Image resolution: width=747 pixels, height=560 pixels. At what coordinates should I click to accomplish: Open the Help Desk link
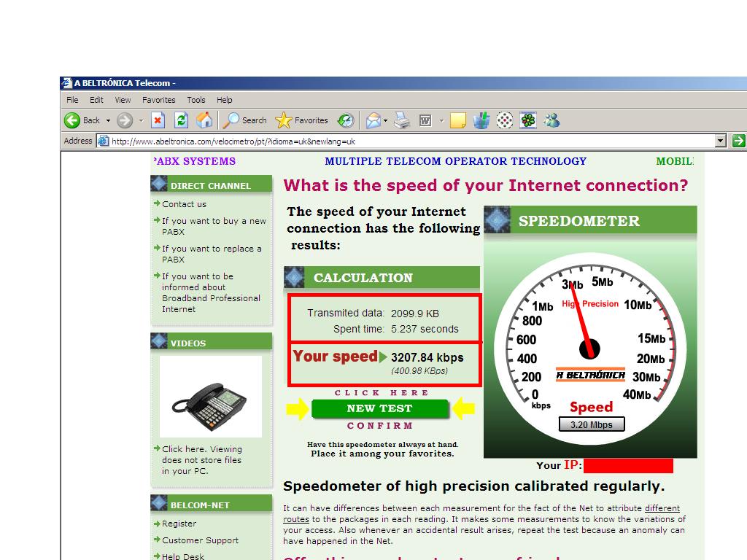point(183,556)
